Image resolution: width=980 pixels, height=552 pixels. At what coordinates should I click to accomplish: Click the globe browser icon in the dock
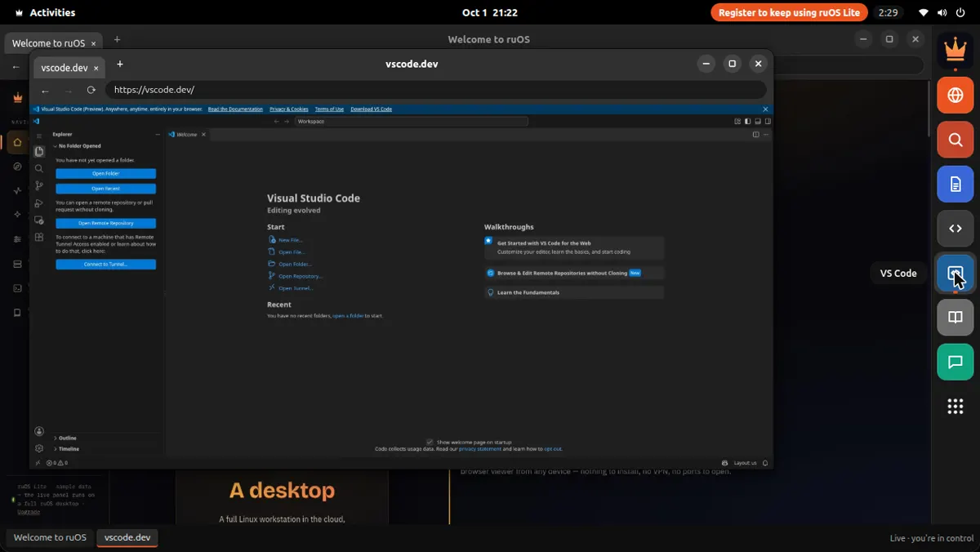955,95
